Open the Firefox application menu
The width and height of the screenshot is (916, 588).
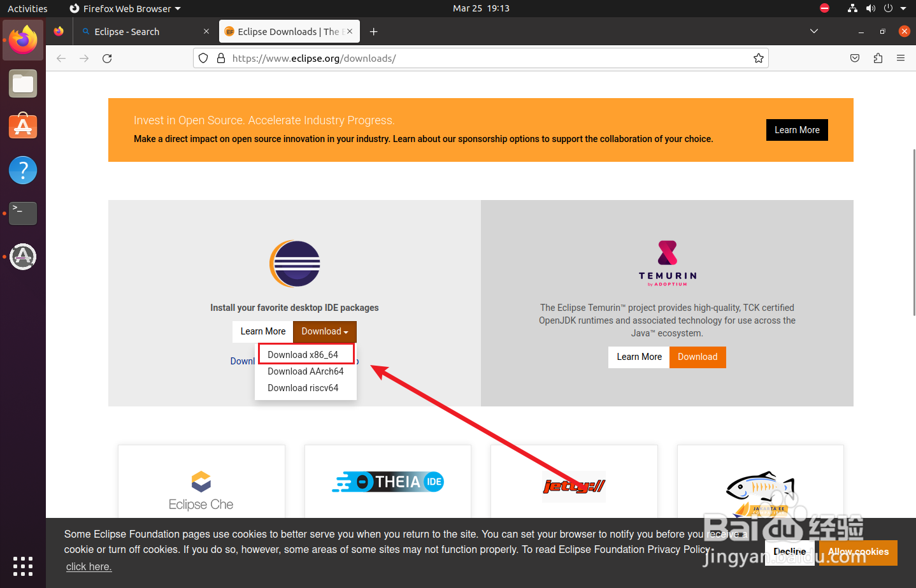point(901,59)
